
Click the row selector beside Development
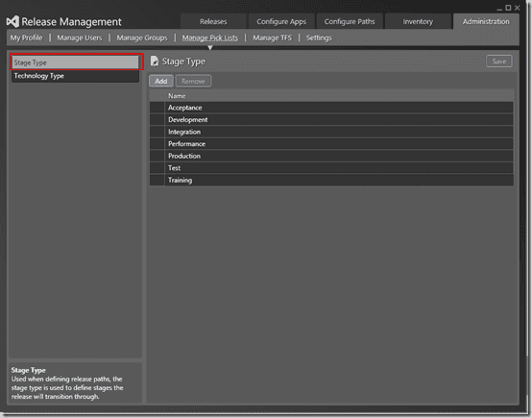[157, 119]
